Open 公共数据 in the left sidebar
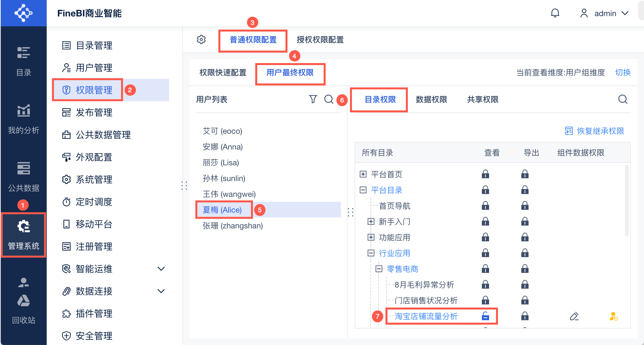 pos(23,176)
